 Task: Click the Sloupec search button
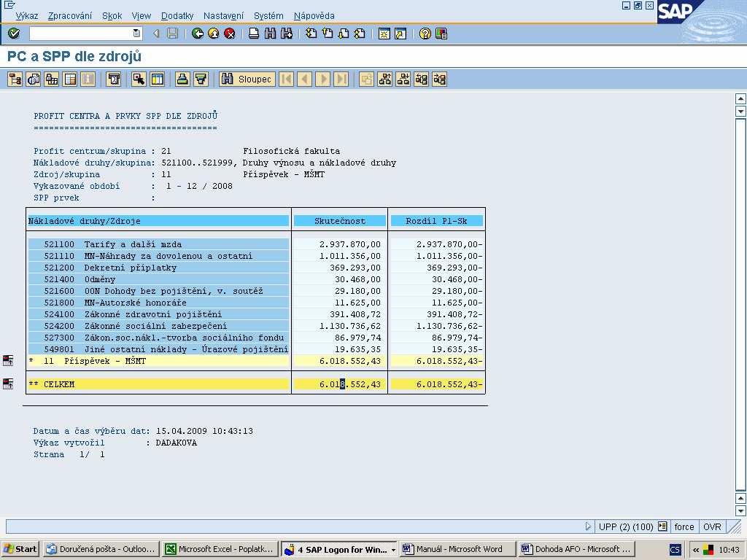tap(247, 79)
